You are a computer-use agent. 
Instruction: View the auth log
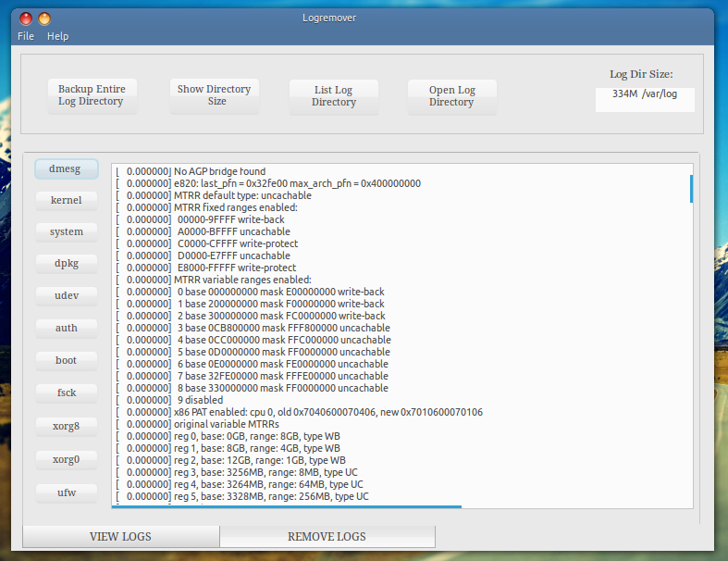[67, 328]
